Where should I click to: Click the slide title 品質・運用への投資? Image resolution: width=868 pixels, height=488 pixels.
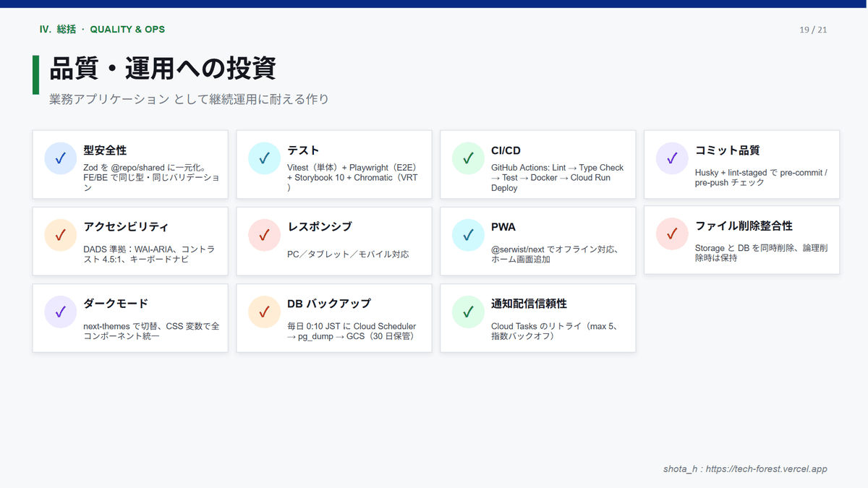coord(162,69)
